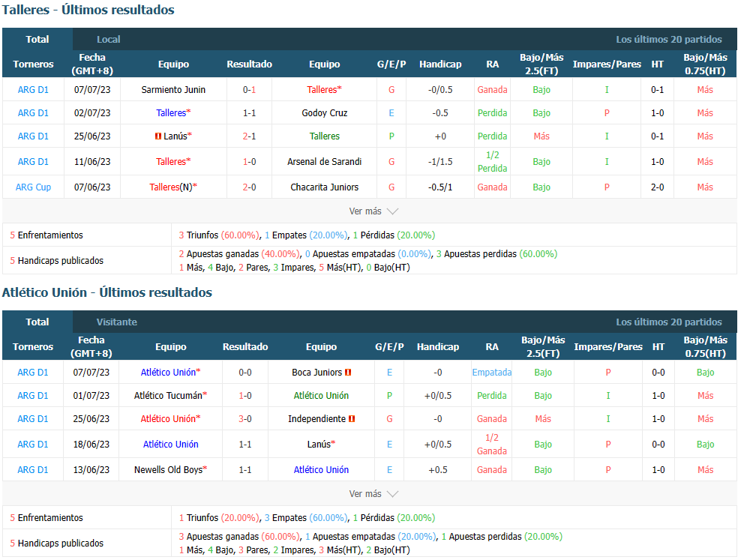The height and width of the screenshot is (560, 741).
Task: Expand Ver más under Atlético Unión table
Action: [373, 493]
